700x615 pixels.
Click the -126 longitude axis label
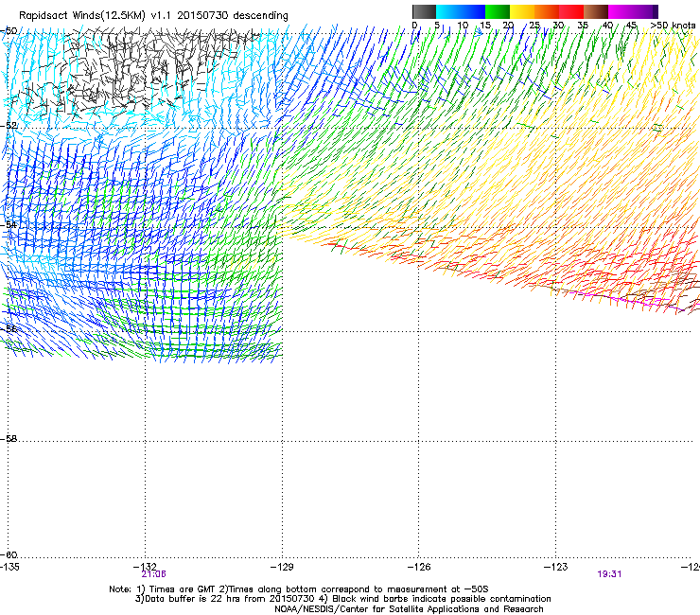(419, 567)
